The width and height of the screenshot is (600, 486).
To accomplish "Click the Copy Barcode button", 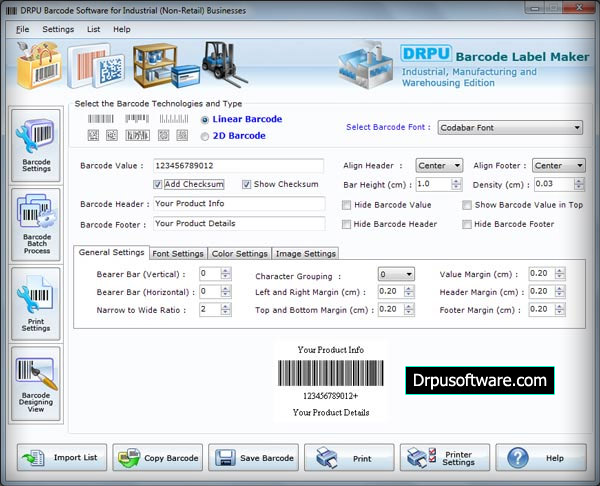I will pos(158,457).
